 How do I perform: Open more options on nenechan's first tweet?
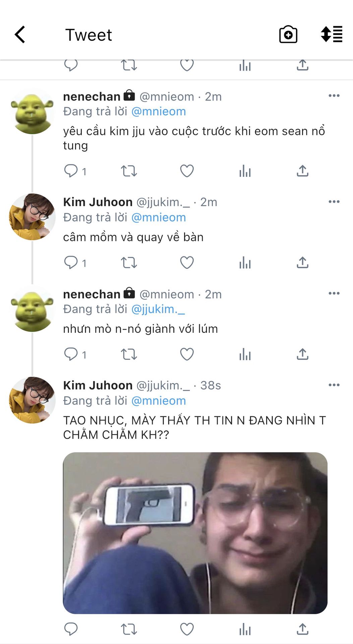pos(334,96)
